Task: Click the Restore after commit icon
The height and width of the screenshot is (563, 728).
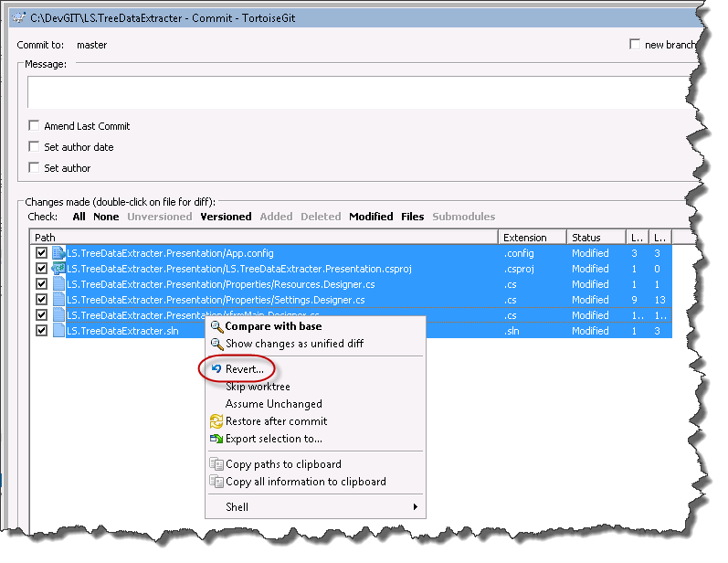Action: pyautogui.click(x=216, y=421)
